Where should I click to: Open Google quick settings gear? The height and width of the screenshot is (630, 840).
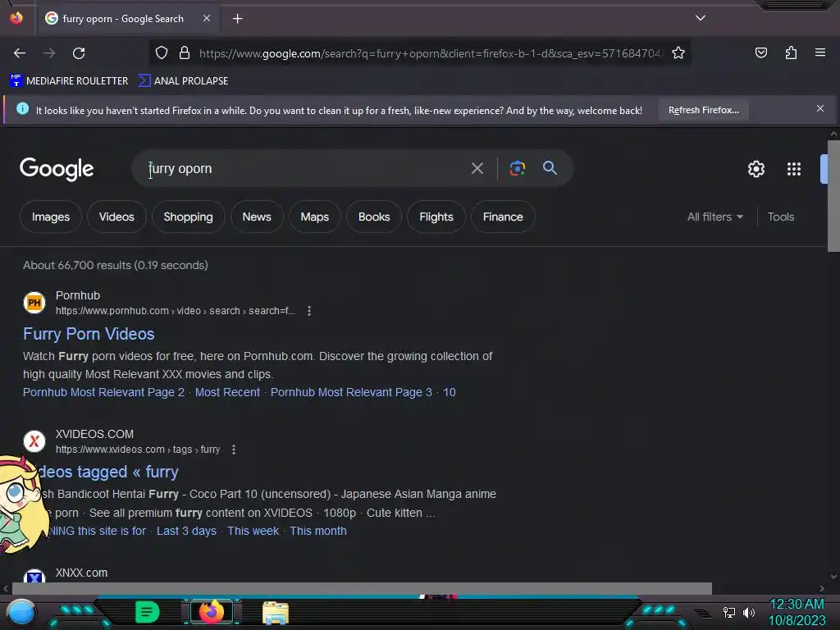(756, 169)
